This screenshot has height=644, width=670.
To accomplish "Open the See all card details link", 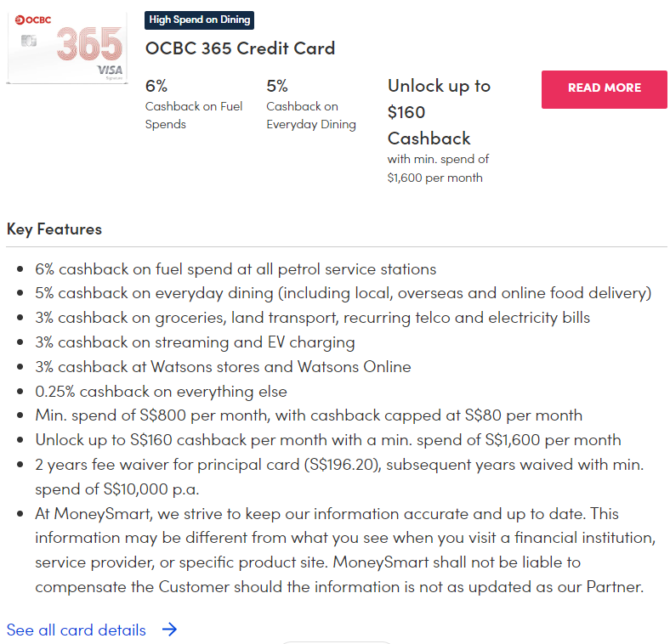I will (x=77, y=630).
